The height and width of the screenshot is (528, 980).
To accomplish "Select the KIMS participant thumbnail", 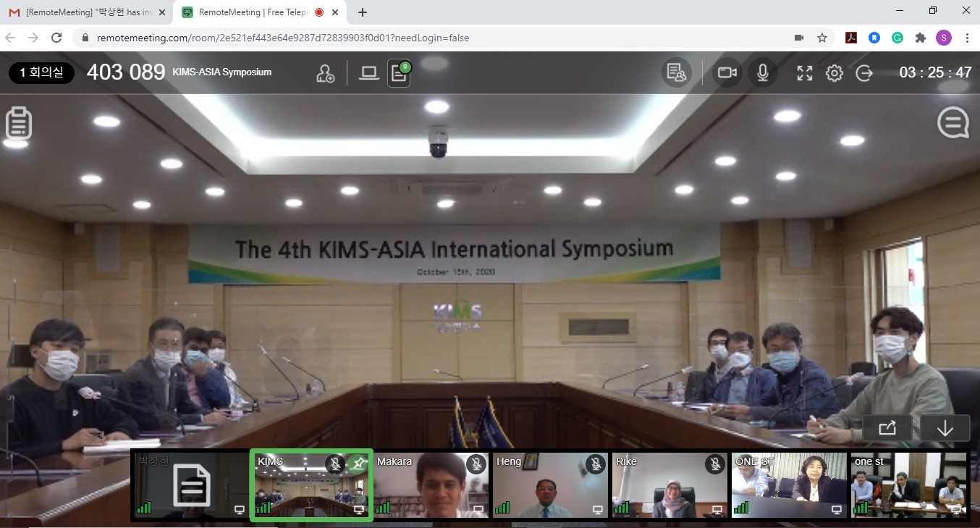I will (311, 485).
